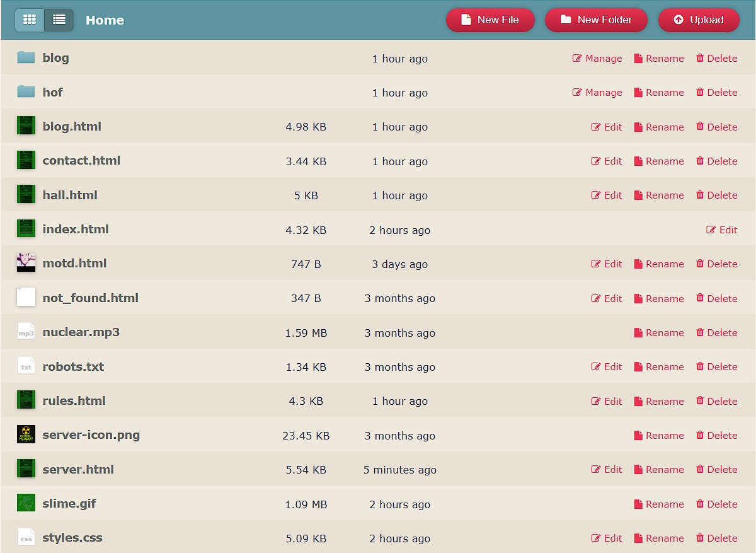This screenshot has width=756, height=553.
Task: Delete nuclear.mp3
Action: tap(717, 332)
